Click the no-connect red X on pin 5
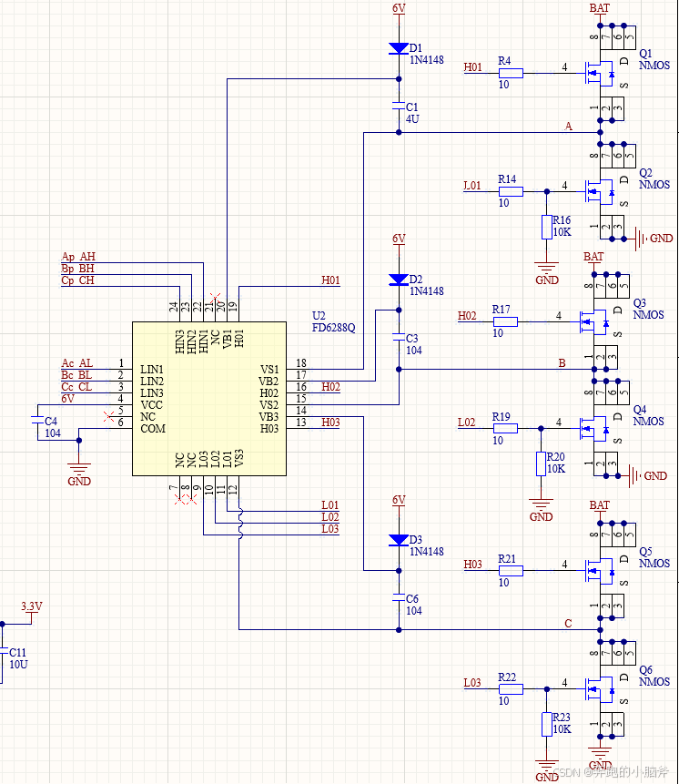 click(x=108, y=416)
